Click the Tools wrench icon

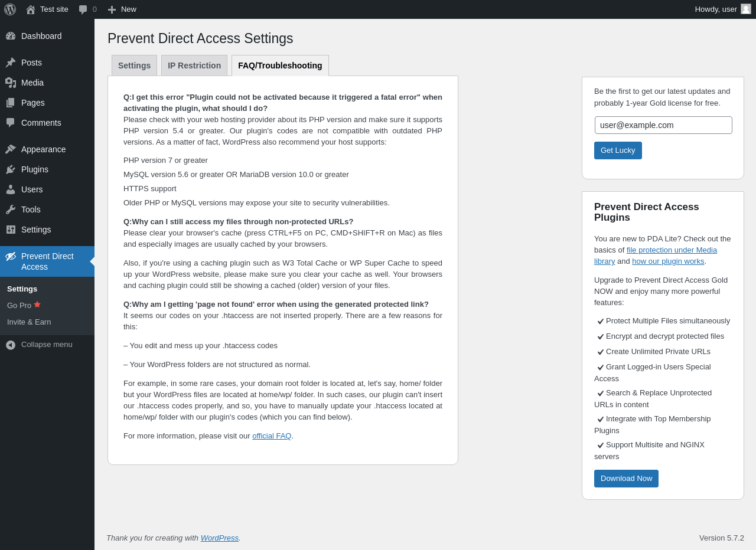coord(11,209)
